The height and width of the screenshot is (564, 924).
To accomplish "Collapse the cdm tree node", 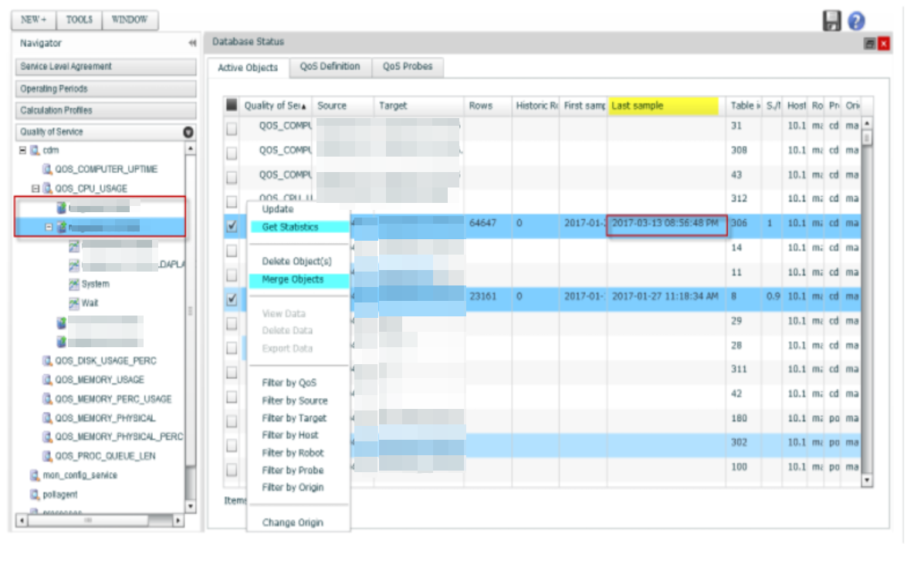I will [x=23, y=150].
